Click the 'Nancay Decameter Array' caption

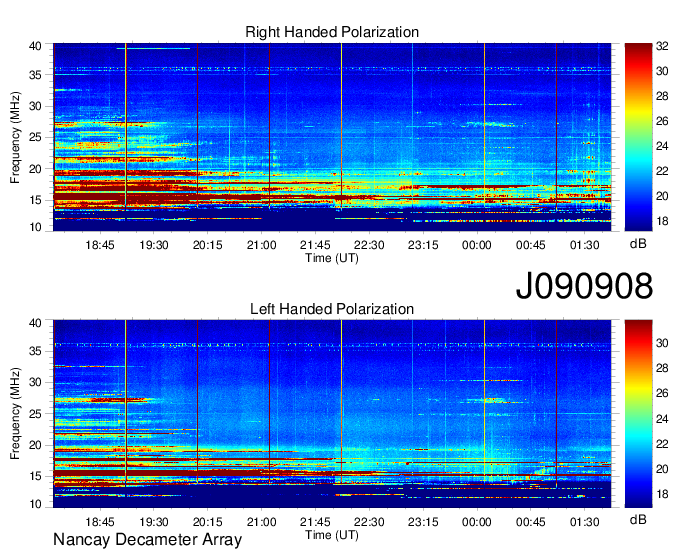(147, 540)
